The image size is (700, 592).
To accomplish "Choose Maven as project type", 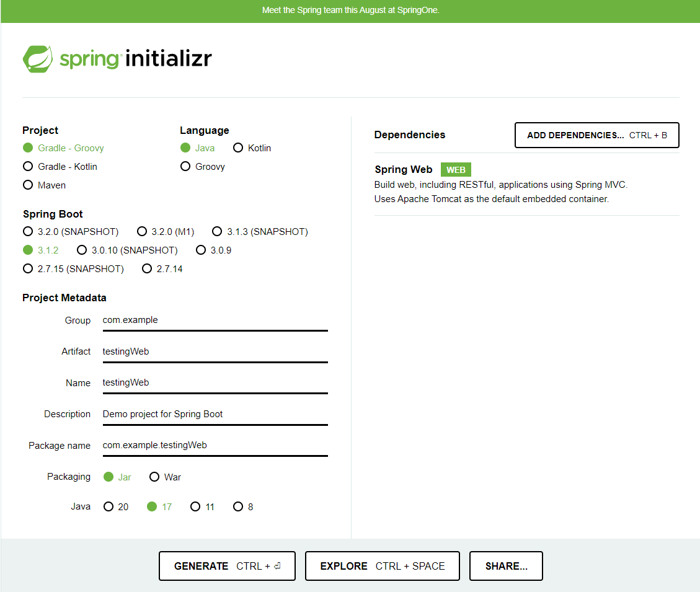I will coord(44,185).
